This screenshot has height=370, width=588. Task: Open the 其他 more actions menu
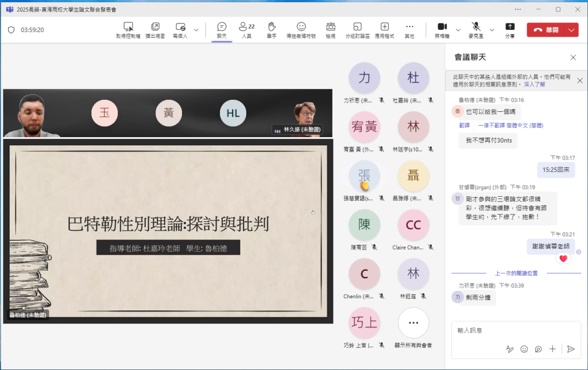(409, 30)
